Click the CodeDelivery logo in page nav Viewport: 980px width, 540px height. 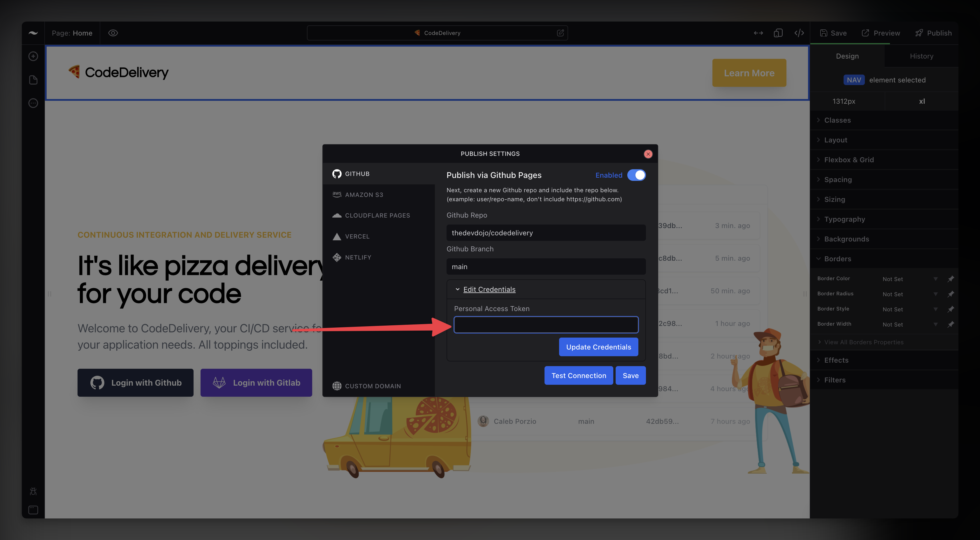point(118,72)
